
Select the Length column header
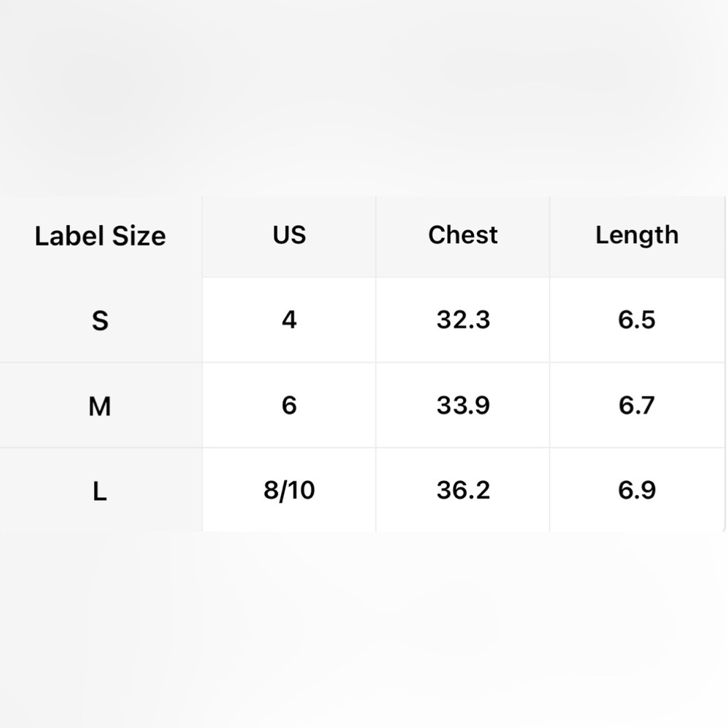point(637,235)
